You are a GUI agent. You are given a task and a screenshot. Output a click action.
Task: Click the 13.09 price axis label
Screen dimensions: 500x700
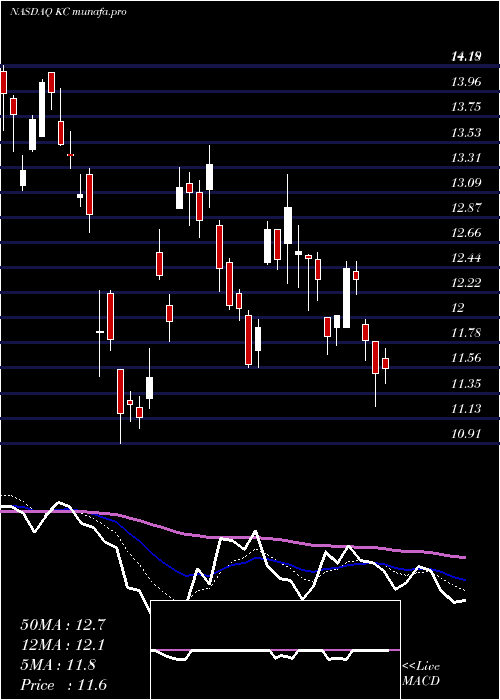click(x=466, y=182)
